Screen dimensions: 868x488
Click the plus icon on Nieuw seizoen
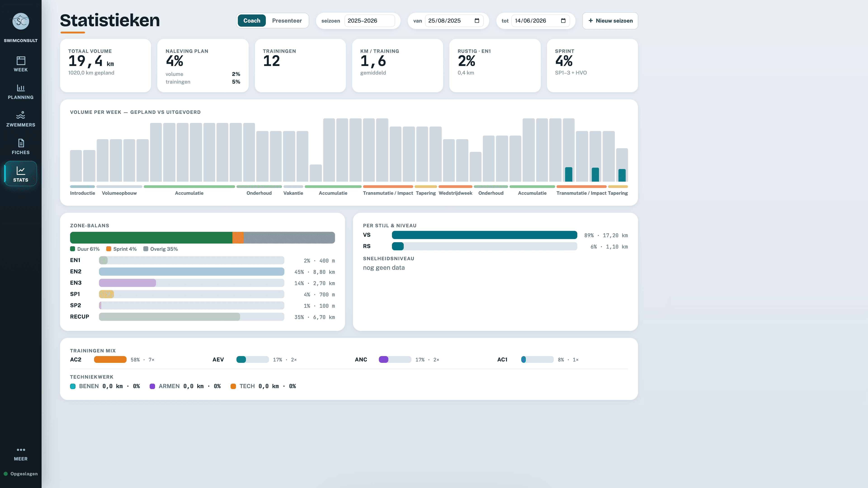(x=590, y=21)
